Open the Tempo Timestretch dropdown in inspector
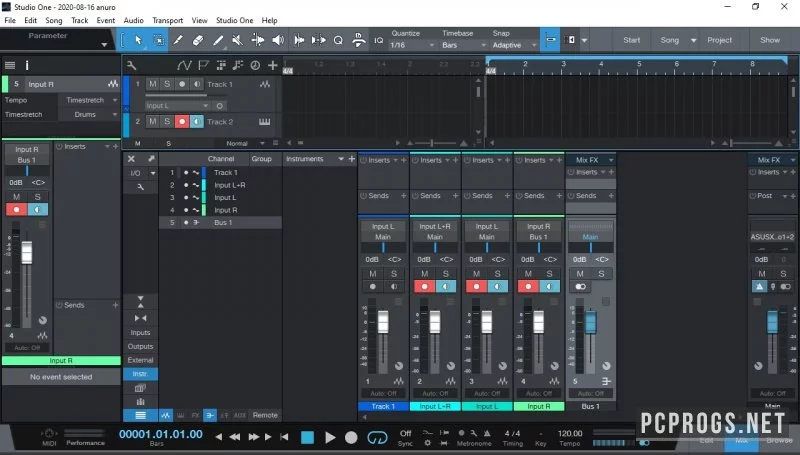800x455 pixels. pos(89,100)
